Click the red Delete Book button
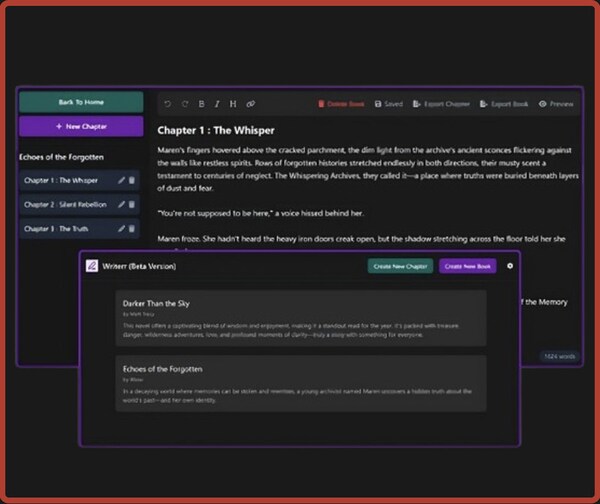The width and height of the screenshot is (600, 504). click(341, 104)
